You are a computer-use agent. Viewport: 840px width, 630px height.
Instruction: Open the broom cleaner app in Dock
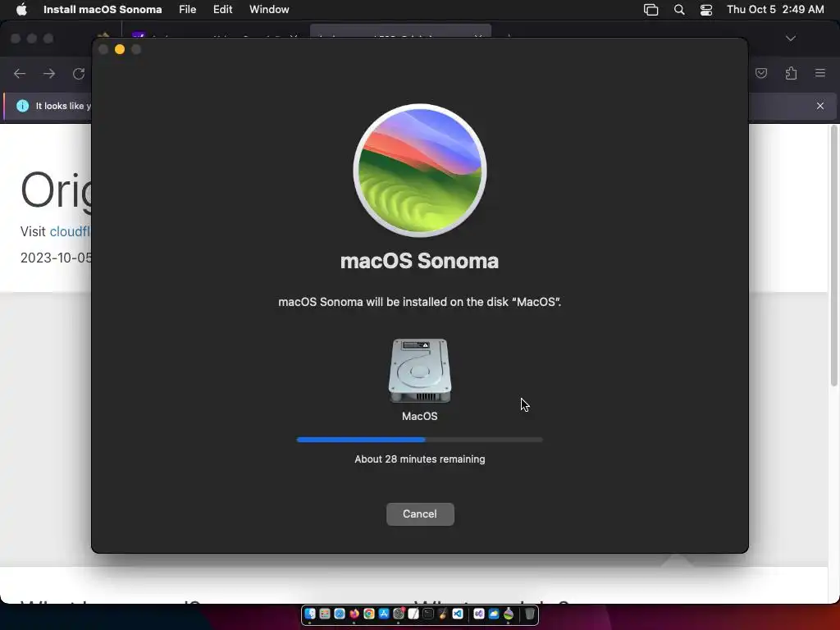(443, 614)
